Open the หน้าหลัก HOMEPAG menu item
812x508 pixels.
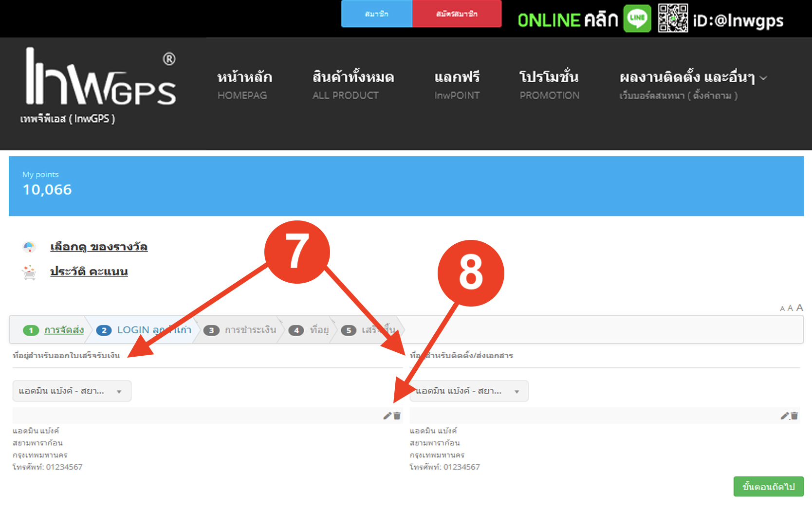(244, 85)
